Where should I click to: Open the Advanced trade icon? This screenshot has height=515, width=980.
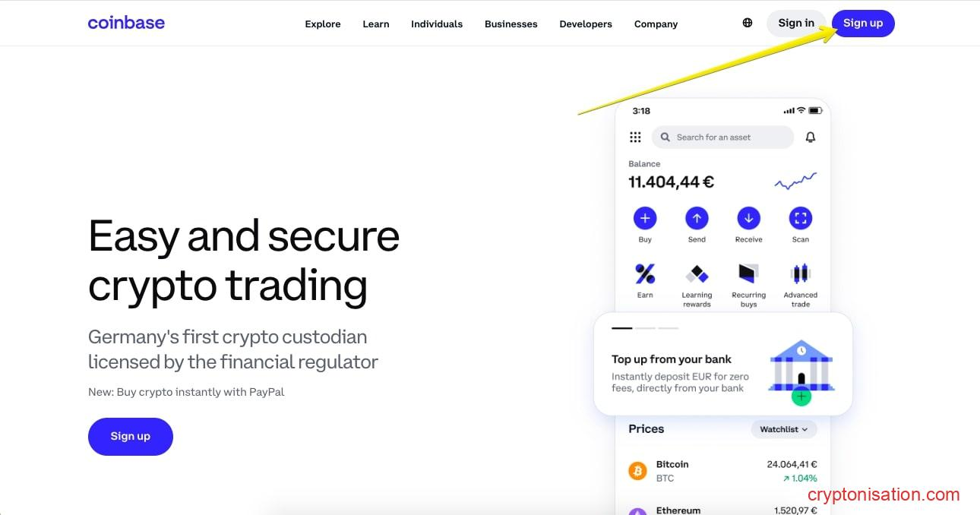(800, 274)
